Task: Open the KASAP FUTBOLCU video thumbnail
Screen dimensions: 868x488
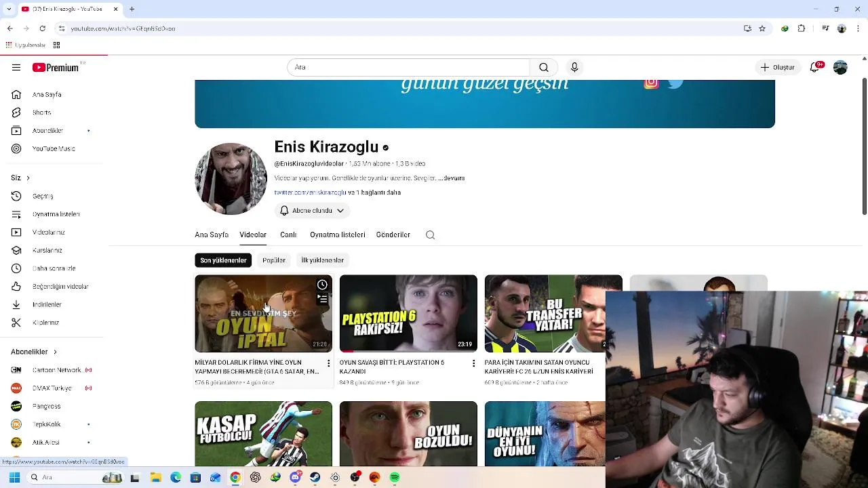Action: (263, 434)
